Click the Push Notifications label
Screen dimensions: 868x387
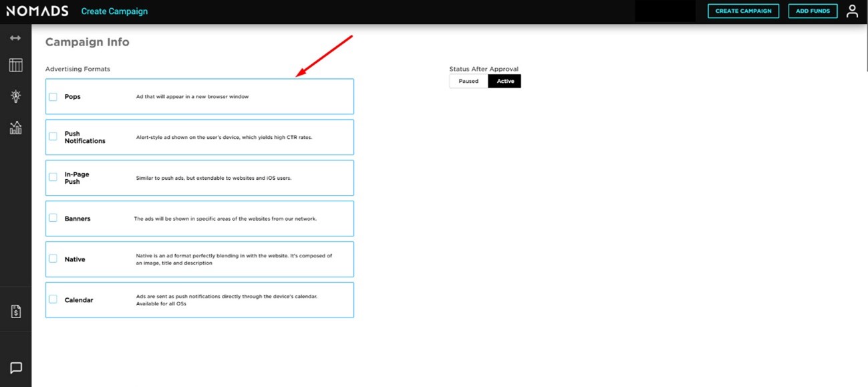pos(85,137)
